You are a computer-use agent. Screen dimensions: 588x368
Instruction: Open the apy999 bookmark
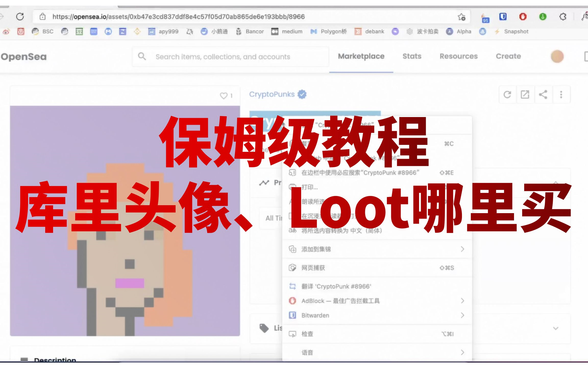coord(163,31)
